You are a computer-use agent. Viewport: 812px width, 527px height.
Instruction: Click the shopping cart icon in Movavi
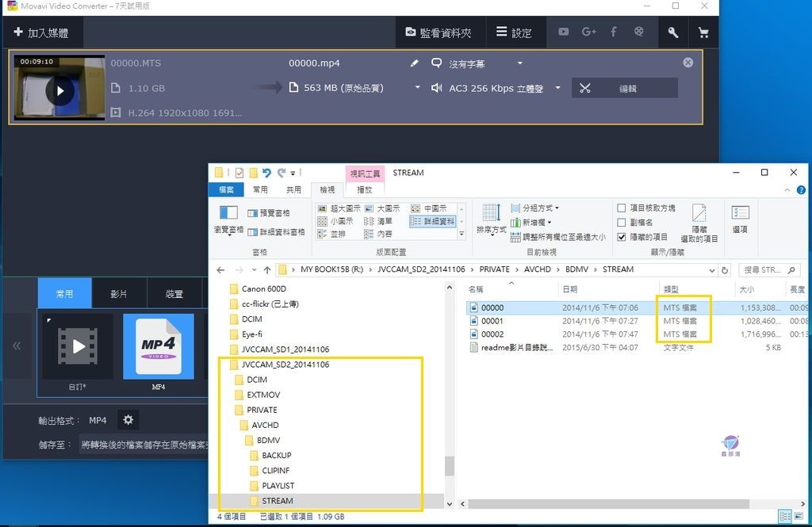(703, 32)
